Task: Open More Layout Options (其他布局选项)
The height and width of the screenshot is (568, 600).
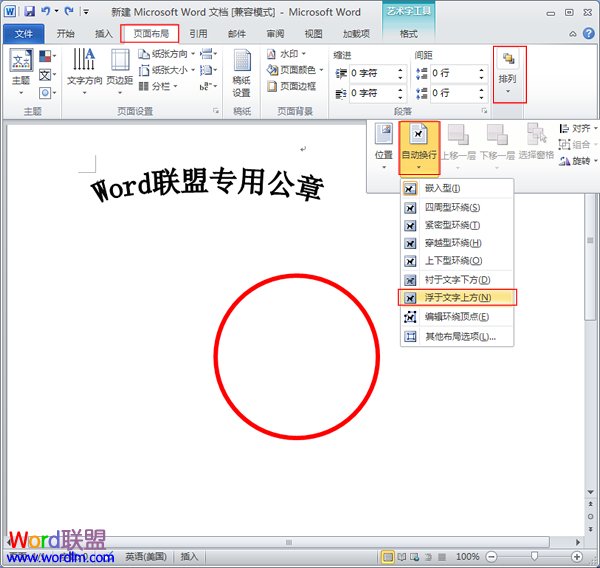Action: tap(457, 337)
